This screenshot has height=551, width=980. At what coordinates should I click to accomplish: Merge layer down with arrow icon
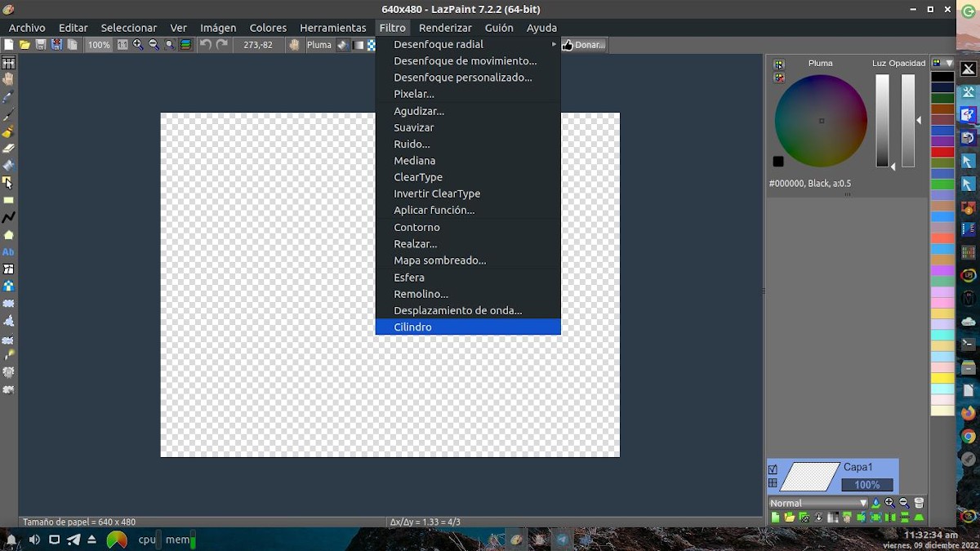(x=819, y=518)
